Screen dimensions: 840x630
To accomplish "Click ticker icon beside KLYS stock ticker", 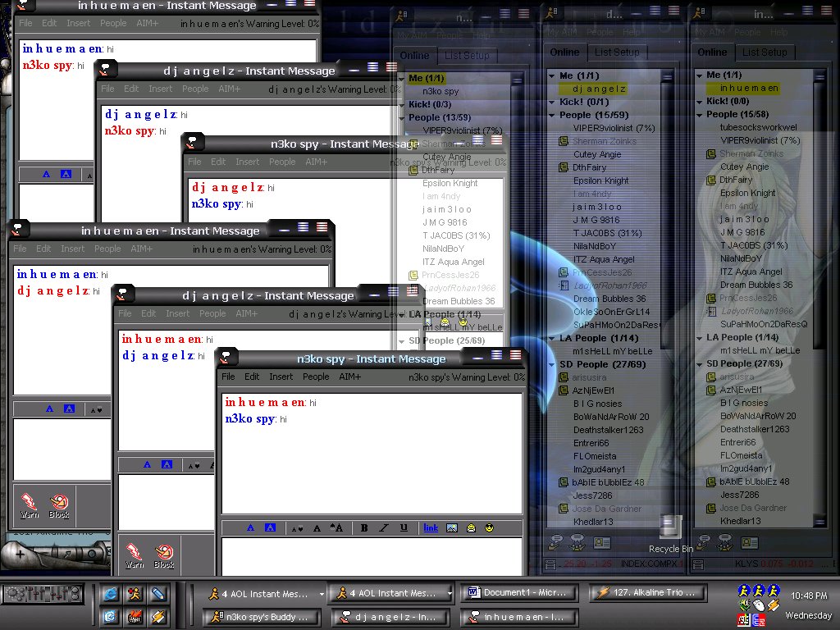I will pyautogui.click(x=697, y=564).
